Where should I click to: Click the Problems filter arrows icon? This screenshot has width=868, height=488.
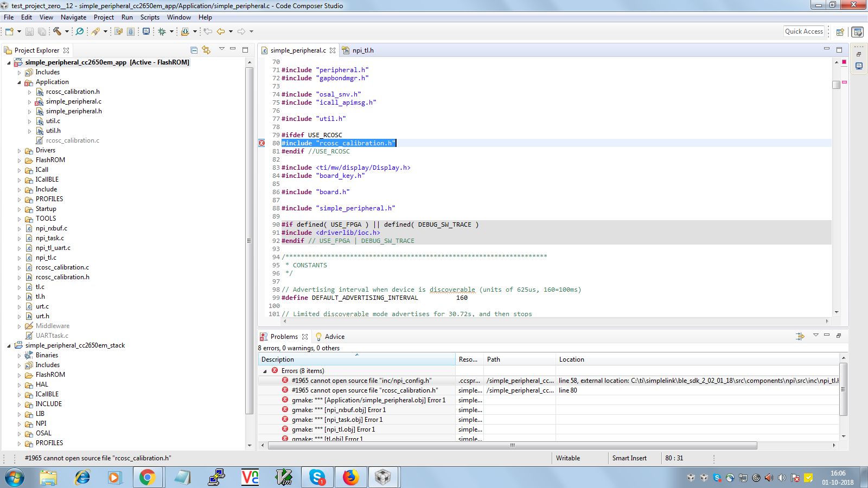point(800,336)
